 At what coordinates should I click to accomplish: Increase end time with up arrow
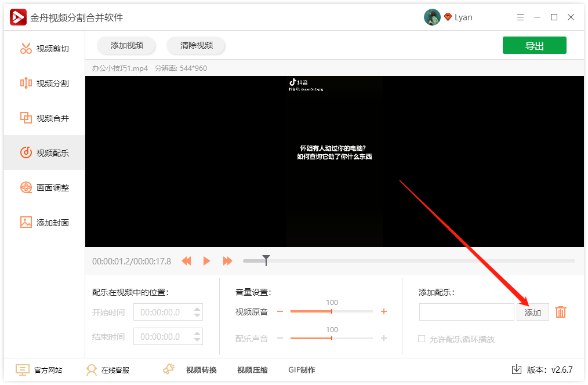197,333
